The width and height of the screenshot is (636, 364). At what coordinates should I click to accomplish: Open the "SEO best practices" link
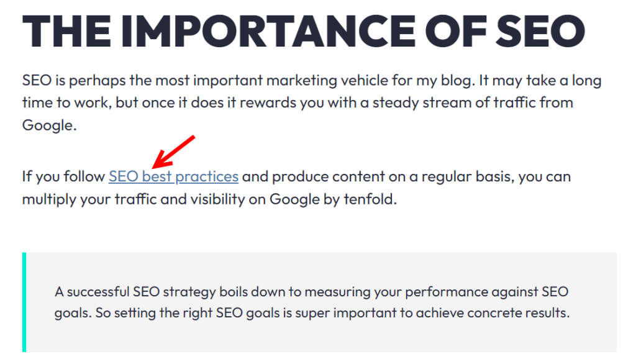click(173, 176)
